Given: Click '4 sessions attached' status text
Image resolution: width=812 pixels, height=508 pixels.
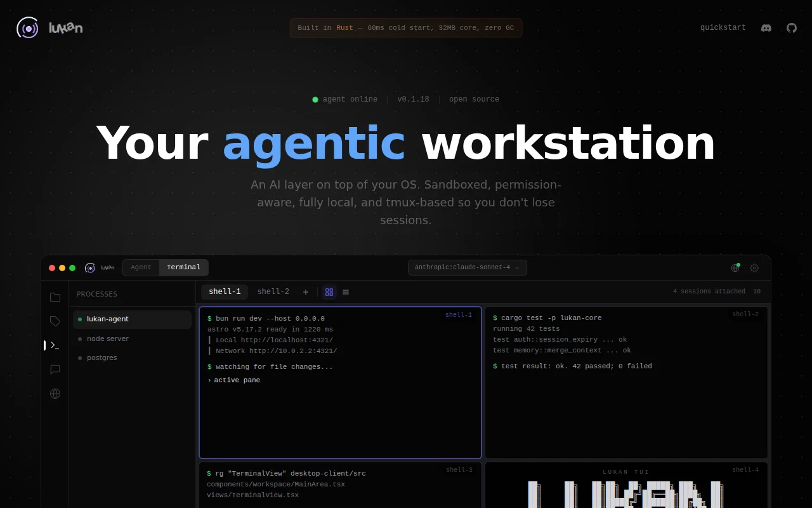Looking at the screenshot, I should pos(709,292).
